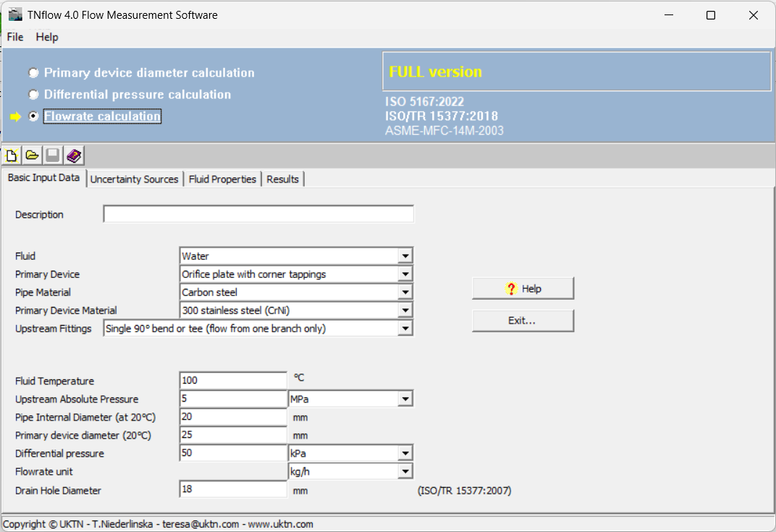Screen dimensions: 776x532
Task: Click the ISO/TR 15377:2018 text
Action: click(442, 117)
